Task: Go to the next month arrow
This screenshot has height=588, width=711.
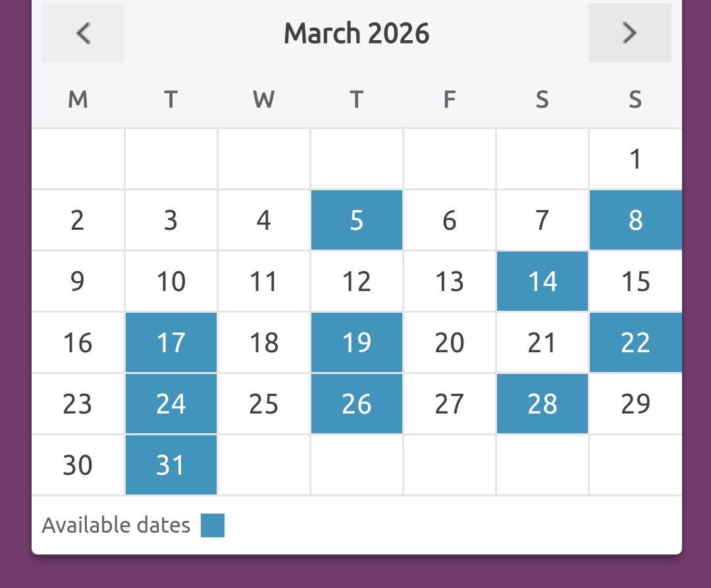Action: coord(629,33)
